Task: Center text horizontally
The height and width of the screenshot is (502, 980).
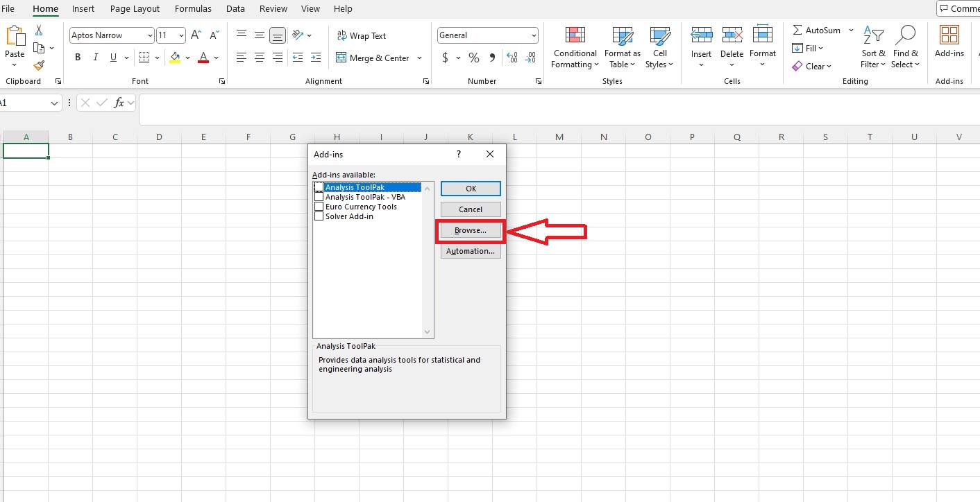Action: coord(259,58)
